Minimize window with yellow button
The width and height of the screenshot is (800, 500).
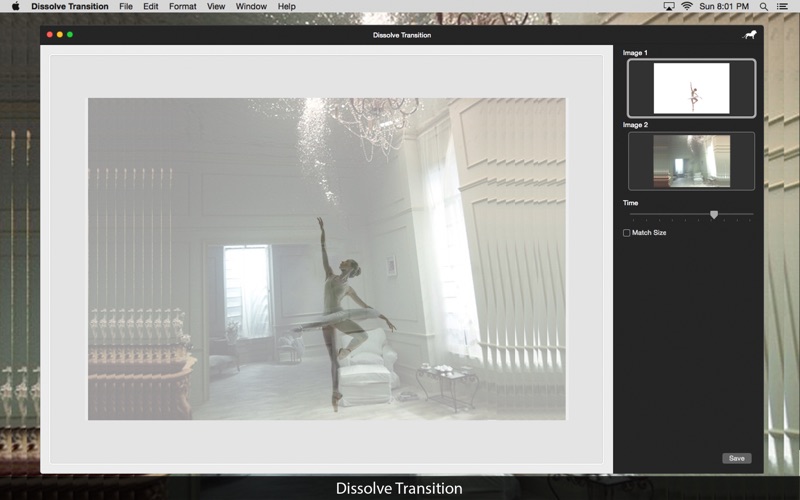point(60,35)
